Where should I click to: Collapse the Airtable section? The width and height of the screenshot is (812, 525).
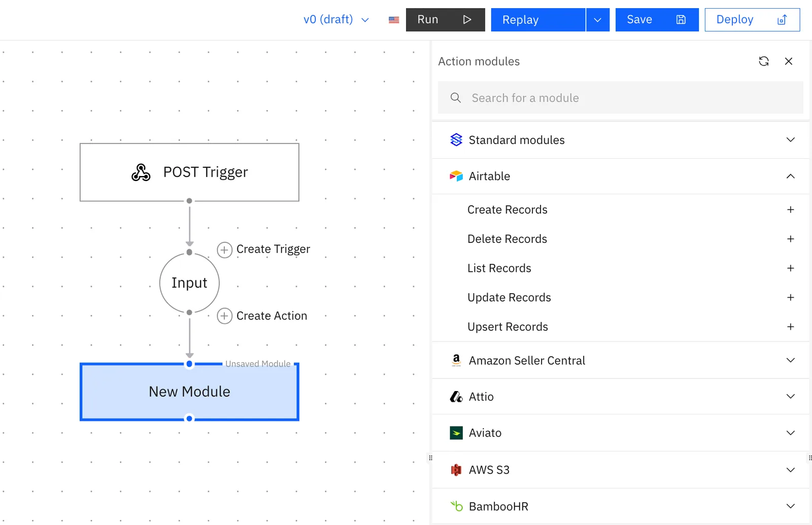click(x=620, y=176)
